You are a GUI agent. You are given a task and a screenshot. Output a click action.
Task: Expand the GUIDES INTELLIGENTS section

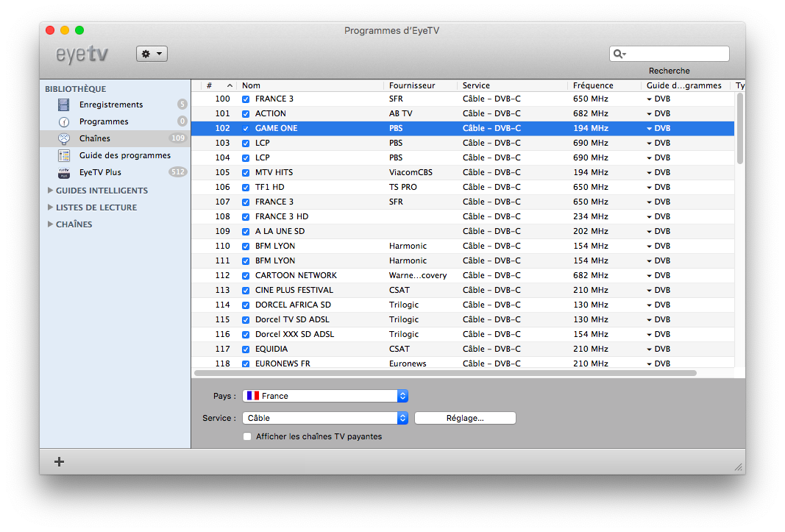50,191
